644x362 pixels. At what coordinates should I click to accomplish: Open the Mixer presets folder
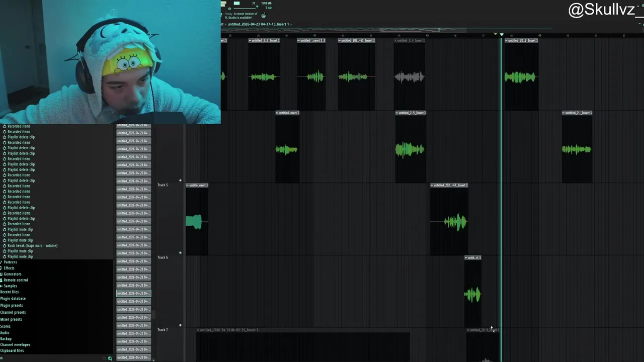pyautogui.click(x=11, y=320)
